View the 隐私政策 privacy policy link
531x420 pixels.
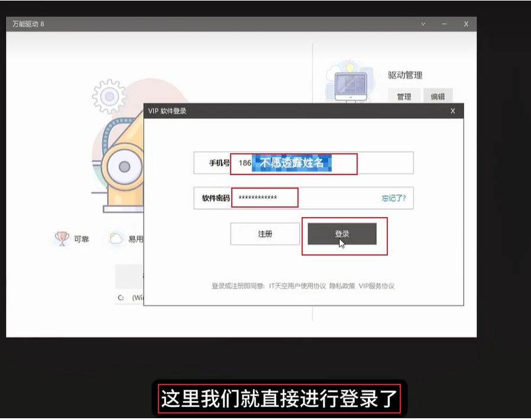342,286
